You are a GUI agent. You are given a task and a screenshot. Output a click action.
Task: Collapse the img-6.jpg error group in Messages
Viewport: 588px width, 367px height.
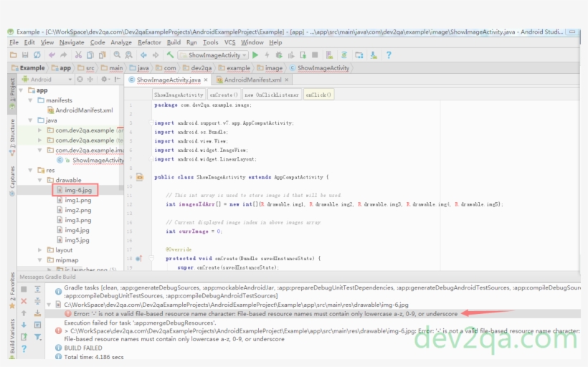point(49,305)
